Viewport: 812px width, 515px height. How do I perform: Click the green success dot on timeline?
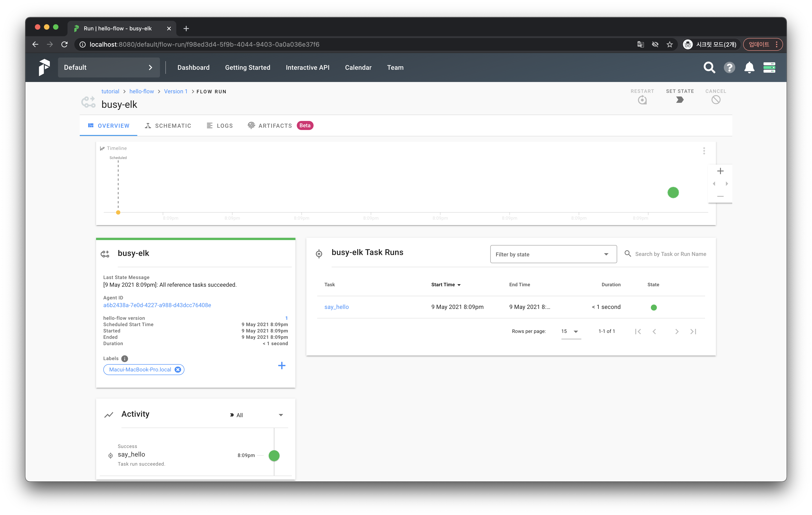(673, 193)
